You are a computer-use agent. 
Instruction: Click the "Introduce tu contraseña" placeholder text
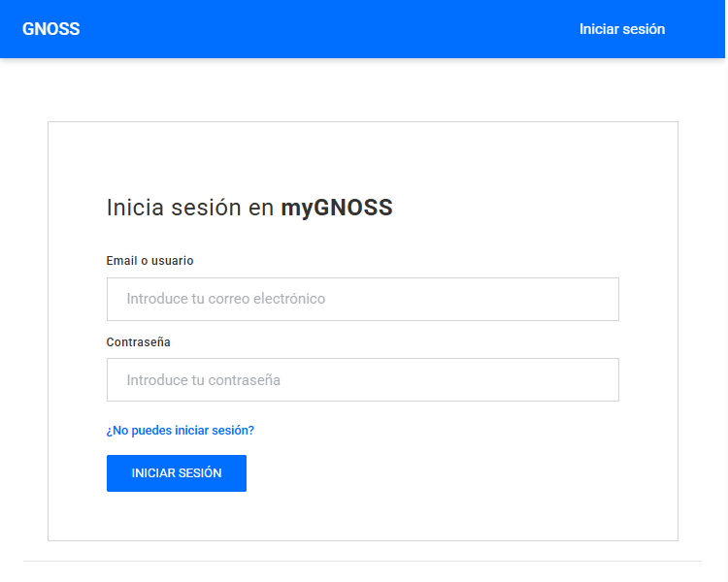point(204,380)
